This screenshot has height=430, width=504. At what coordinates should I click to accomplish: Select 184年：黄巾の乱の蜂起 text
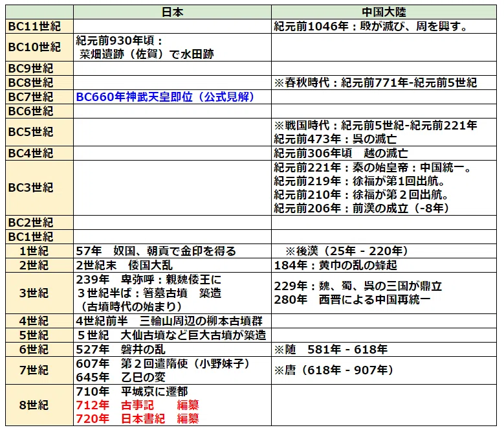point(335,266)
